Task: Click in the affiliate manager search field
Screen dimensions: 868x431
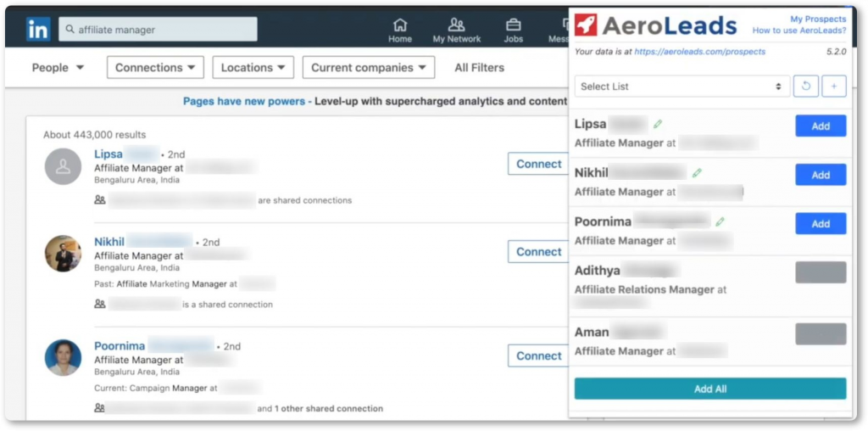Action: click(158, 30)
